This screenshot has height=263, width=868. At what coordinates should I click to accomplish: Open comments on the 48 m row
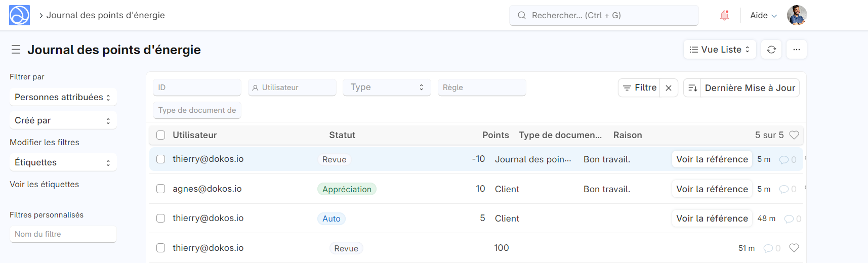click(x=793, y=218)
